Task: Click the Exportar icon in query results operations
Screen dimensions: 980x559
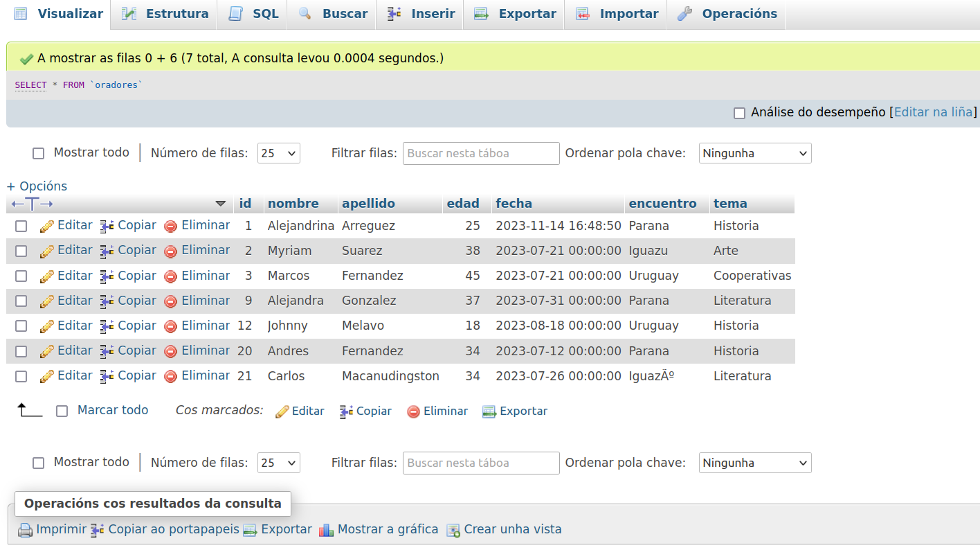Action: tap(250, 530)
